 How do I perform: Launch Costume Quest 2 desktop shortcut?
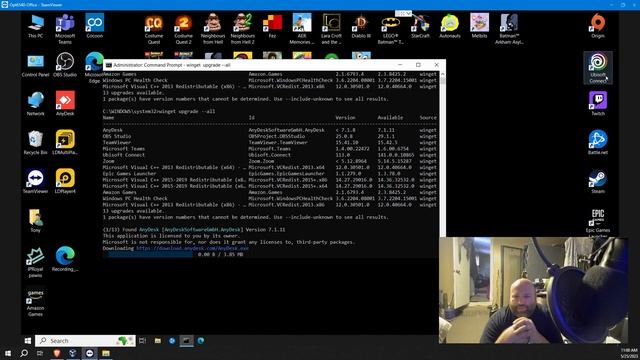[x=183, y=29]
